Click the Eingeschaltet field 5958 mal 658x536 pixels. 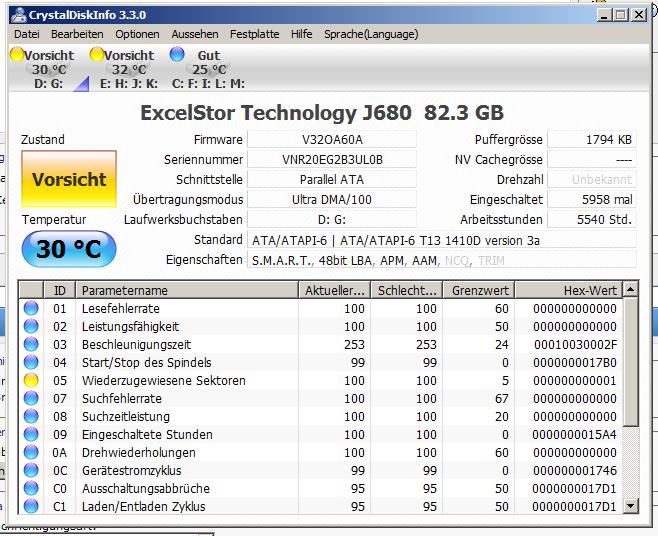point(592,199)
